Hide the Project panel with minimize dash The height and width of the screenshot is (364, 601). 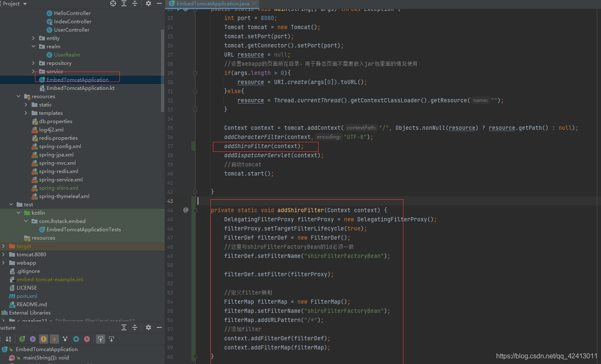click(x=159, y=3)
